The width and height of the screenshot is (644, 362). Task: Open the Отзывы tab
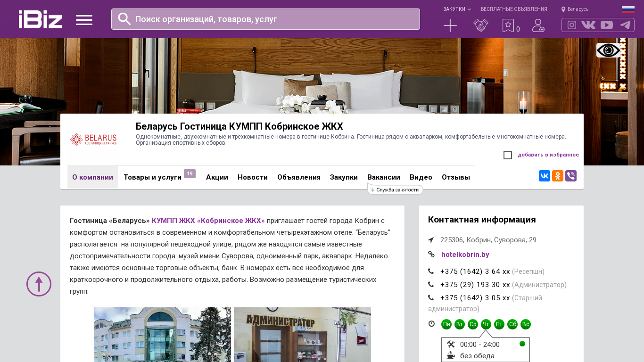tap(456, 177)
